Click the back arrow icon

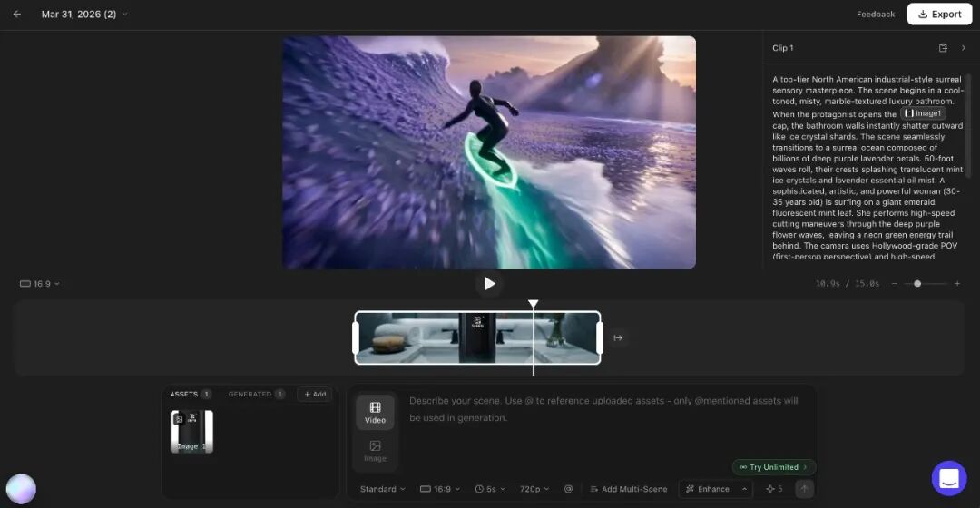click(x=17, y=15)
